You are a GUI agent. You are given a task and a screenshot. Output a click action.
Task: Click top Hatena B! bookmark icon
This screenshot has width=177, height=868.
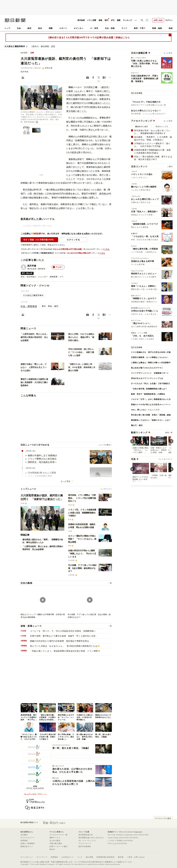click(x=104, y=78)
